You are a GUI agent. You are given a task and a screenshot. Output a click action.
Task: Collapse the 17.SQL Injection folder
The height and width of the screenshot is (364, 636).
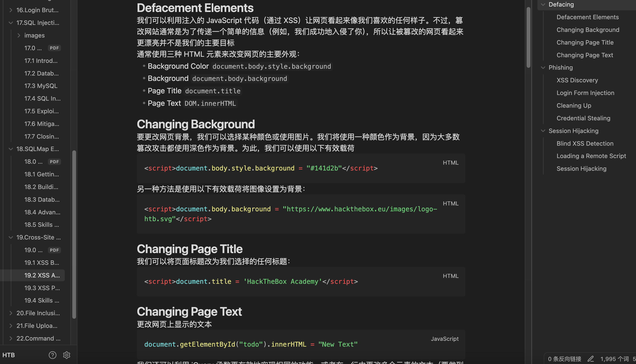click(x=11, y=23)
